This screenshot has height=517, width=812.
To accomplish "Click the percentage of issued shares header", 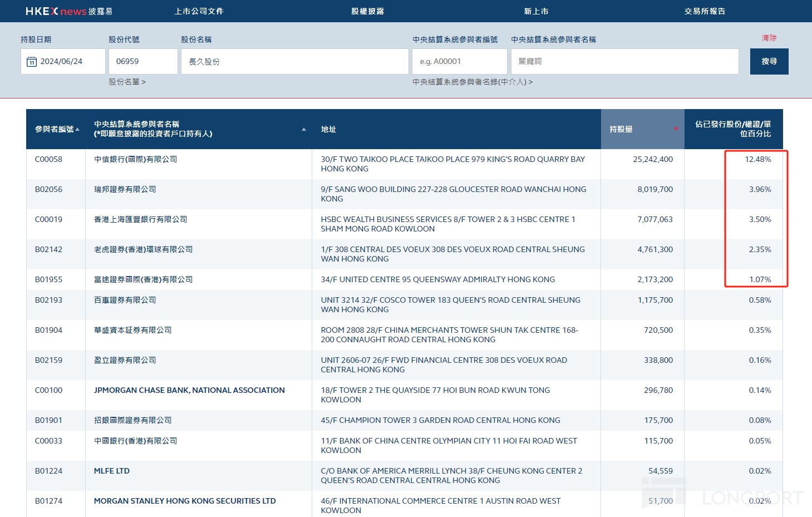I will (732, 129).
